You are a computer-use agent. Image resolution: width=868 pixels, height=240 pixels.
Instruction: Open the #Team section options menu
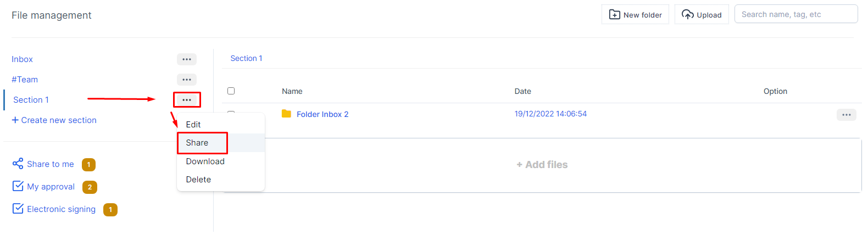[x=187, y=80]
